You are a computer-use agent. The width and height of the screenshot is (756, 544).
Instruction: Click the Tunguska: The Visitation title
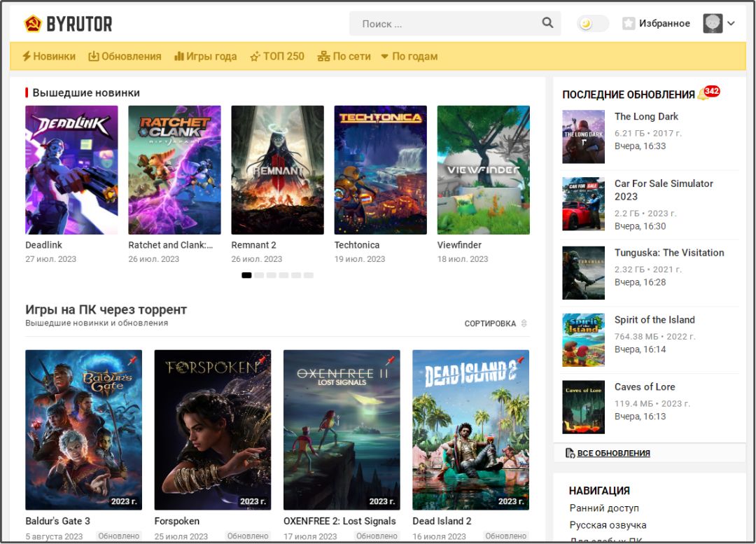pos(669,253)
